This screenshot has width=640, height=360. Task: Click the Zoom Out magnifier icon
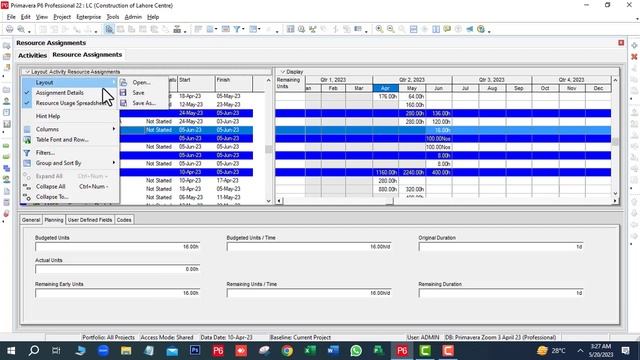(391, 29)
